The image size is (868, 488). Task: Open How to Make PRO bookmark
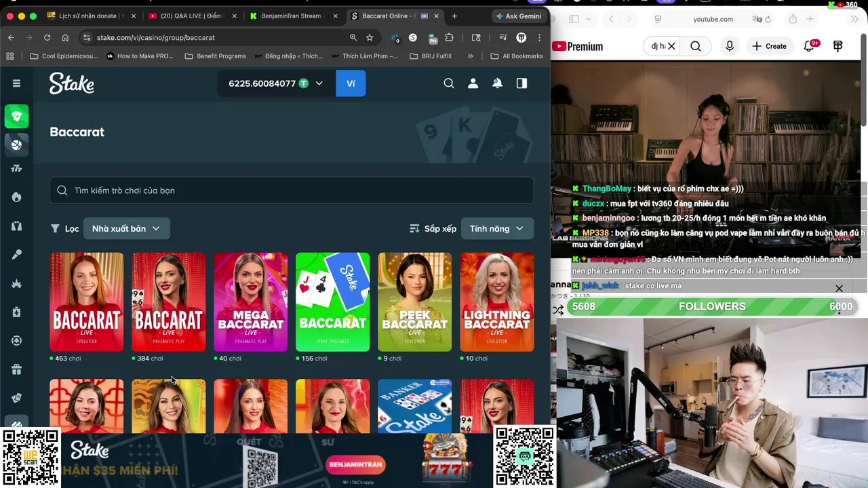coord(140,56)
